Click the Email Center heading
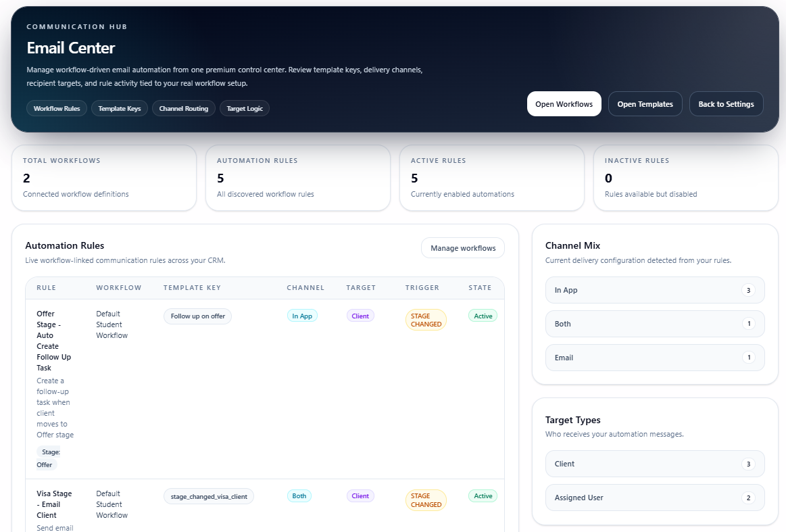The width and height of the screenshot is (786, 532). coord(71,47)
